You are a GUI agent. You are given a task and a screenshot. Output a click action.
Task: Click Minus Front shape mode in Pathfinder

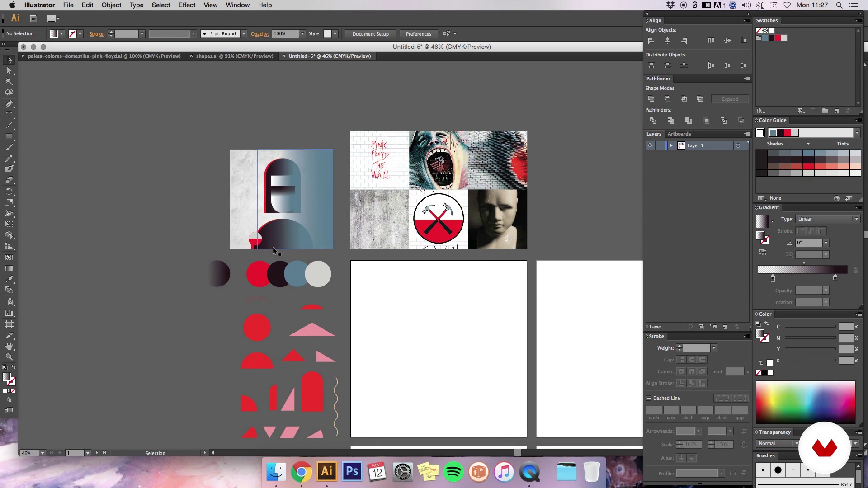point(667,99)
